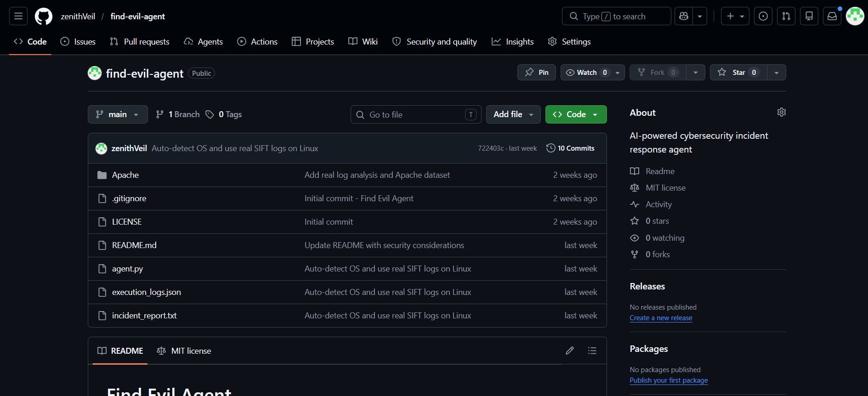Click Create a new release link
Image resolution: width=868 pixels, height=396 pixels.
661,318
